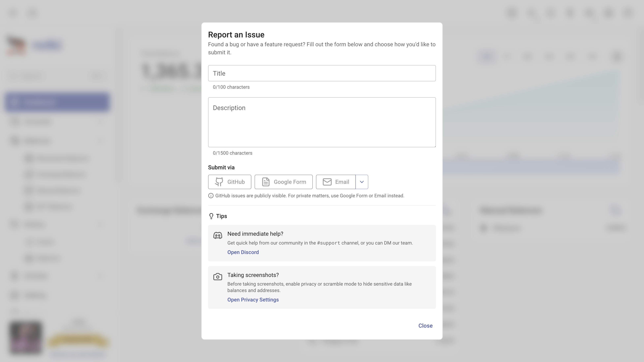The width and height of the screenshot is (644, 362).
Task: Click the camera icon in the screenshots tip
Action: tap(218, 277)
